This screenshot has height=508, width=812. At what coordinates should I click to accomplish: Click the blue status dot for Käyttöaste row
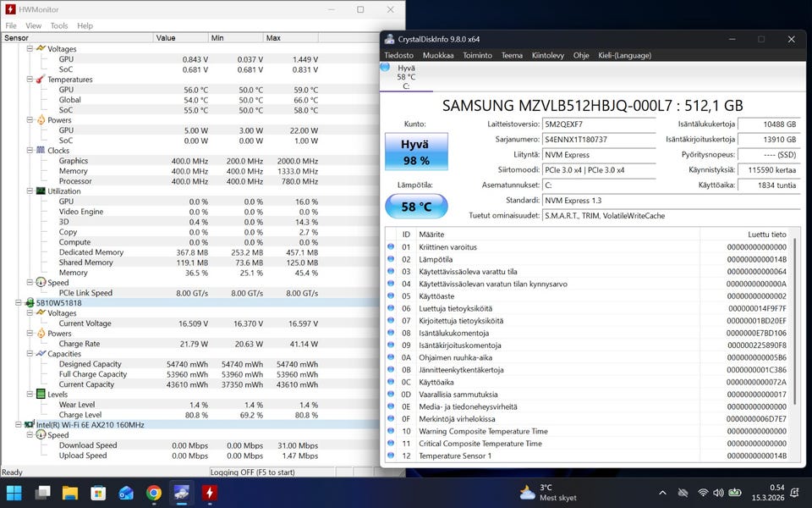(391, 296)
